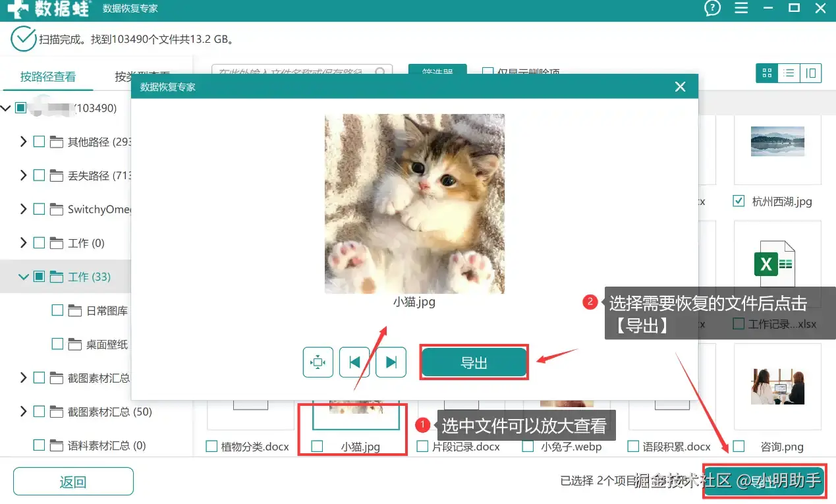Show next image in preview dialog

click(x=391, y=362)
